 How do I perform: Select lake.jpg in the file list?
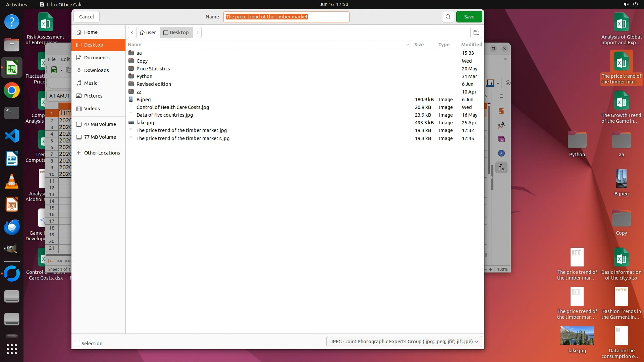[x=145, y=123]
